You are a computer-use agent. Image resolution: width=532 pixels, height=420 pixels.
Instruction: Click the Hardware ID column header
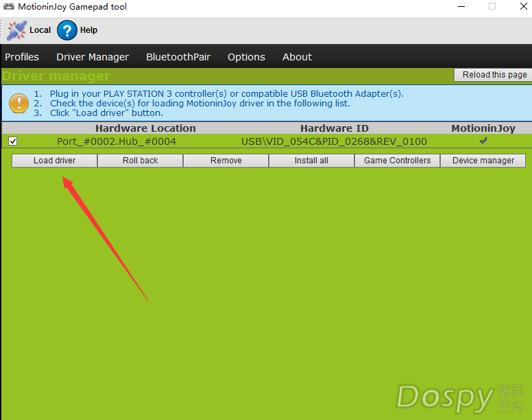(x=334, y=128)
